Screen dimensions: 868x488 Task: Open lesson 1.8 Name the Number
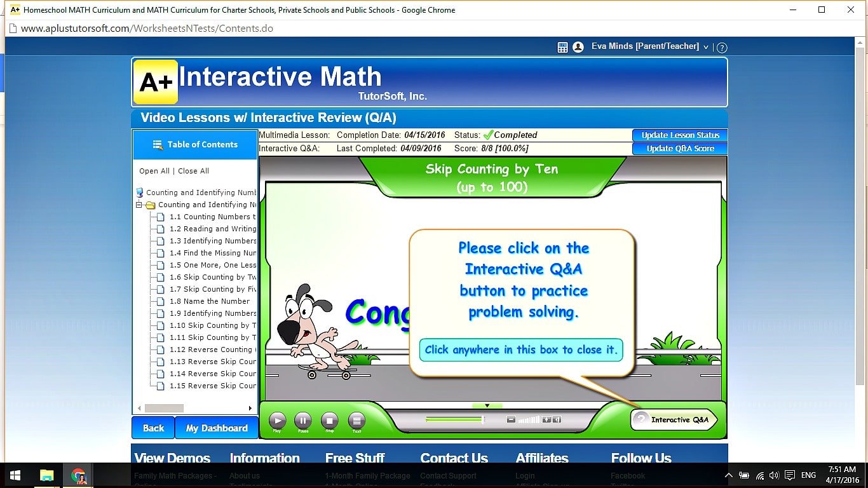(x=210, y=301)
